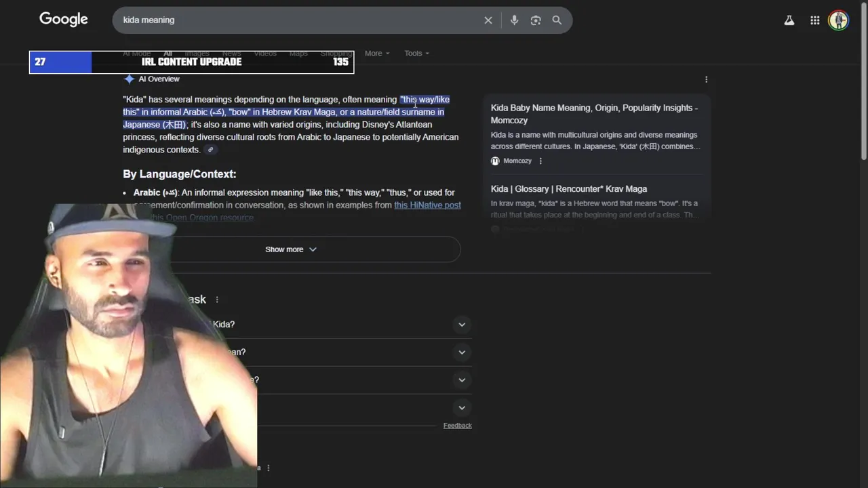The image size is (868, 488).
Task: Open Search Labs flask icon
Action: 789,20
